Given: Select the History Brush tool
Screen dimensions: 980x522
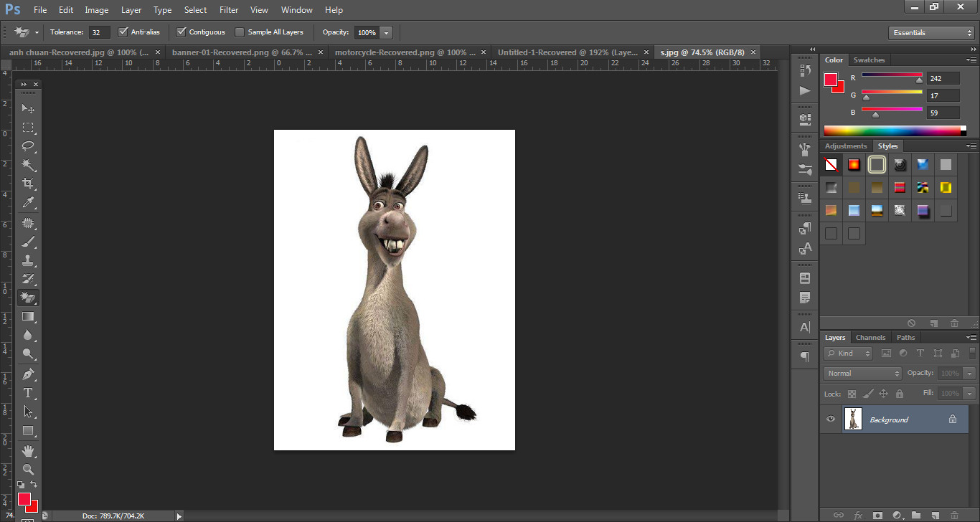Looking at the screenshot, I should pyautogui.click(x=28, y=279).
